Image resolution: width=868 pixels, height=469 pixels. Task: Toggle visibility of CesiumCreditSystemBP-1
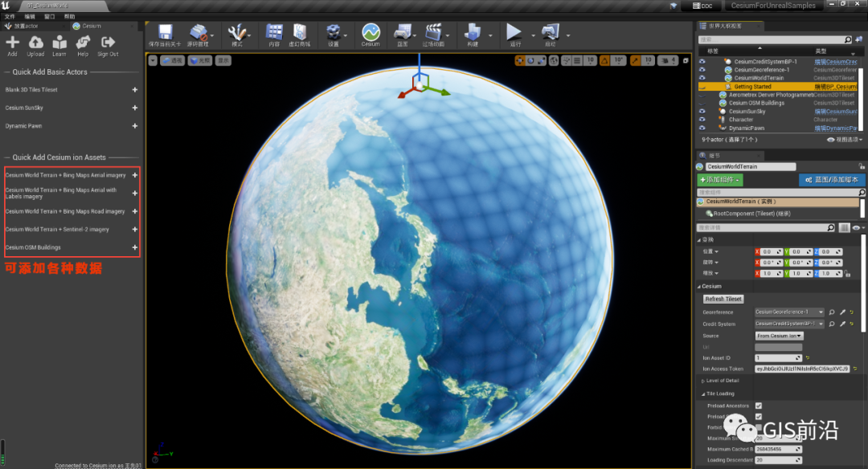pyautogui.click(x=702, y=61)
